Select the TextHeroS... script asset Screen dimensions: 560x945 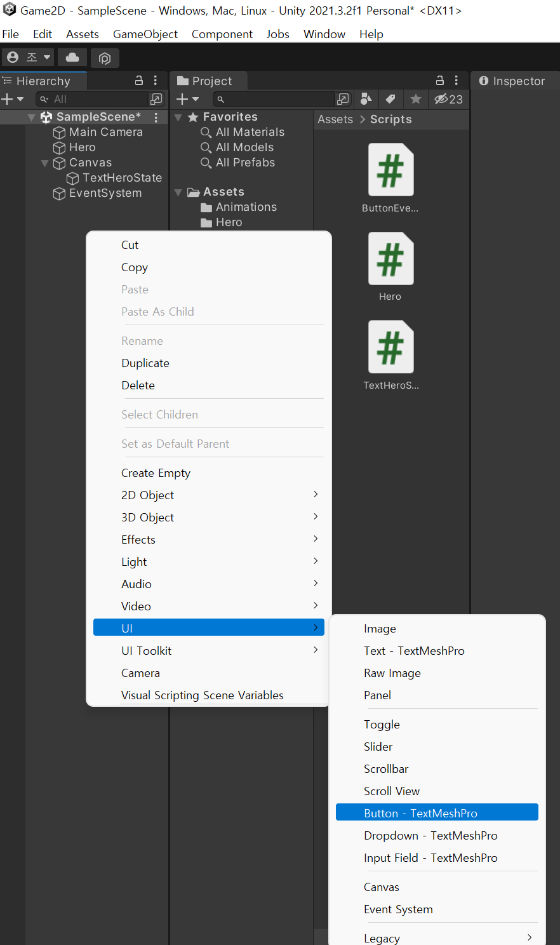[390, 355]
